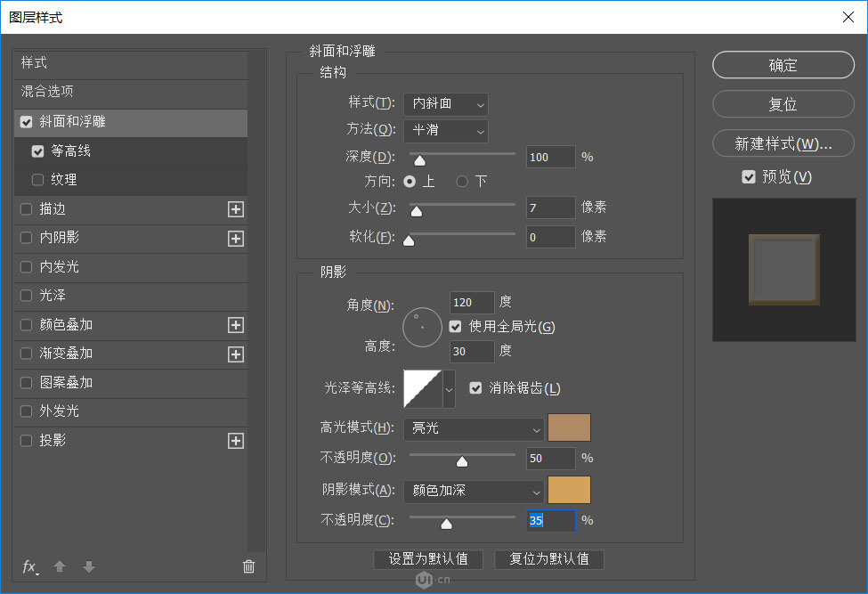Enable the 纹理 checkbox
The width and height of the screenshot is (868, 594).
[x=37, y=180]
